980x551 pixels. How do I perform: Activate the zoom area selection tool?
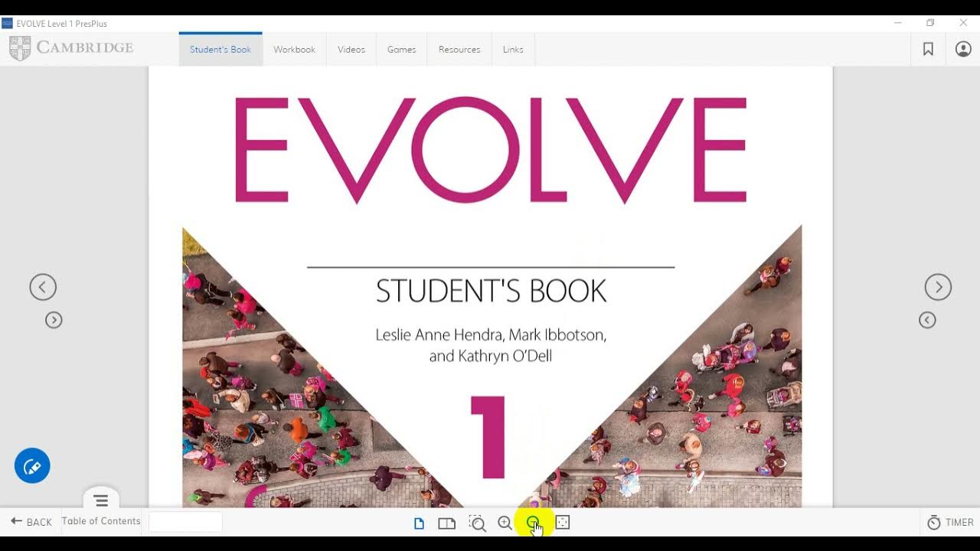477,523
